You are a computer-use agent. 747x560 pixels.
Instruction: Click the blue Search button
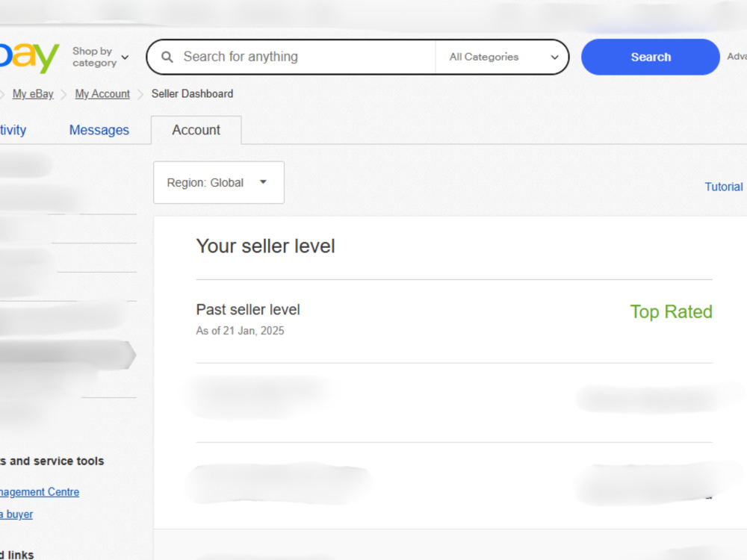(651, 57)
